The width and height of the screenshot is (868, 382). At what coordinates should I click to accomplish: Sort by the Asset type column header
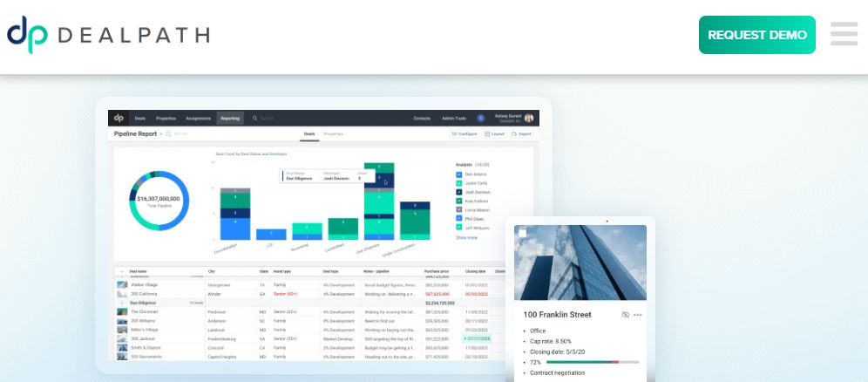coord(281,272)
